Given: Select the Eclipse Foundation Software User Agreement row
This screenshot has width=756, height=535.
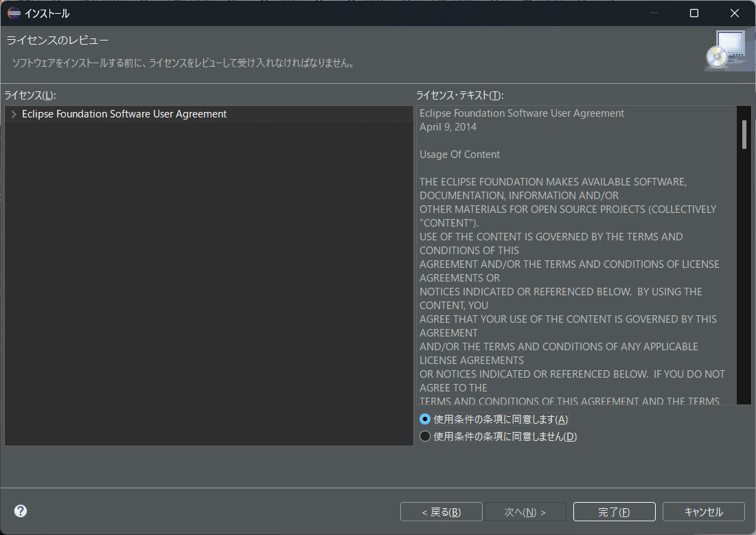Looking at the screenshot, I should click(x=209, y=114).
